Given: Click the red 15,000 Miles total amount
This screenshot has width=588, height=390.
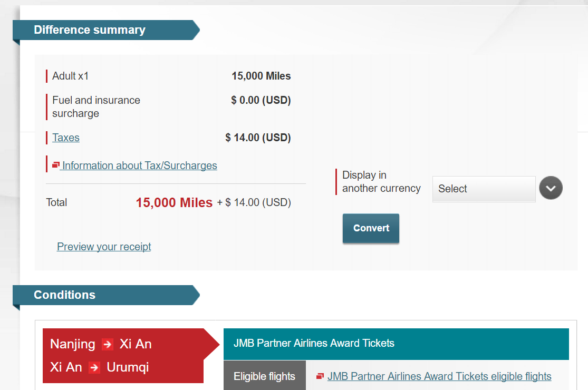Looking at the screenshot, I should click(x=174, y=203).
